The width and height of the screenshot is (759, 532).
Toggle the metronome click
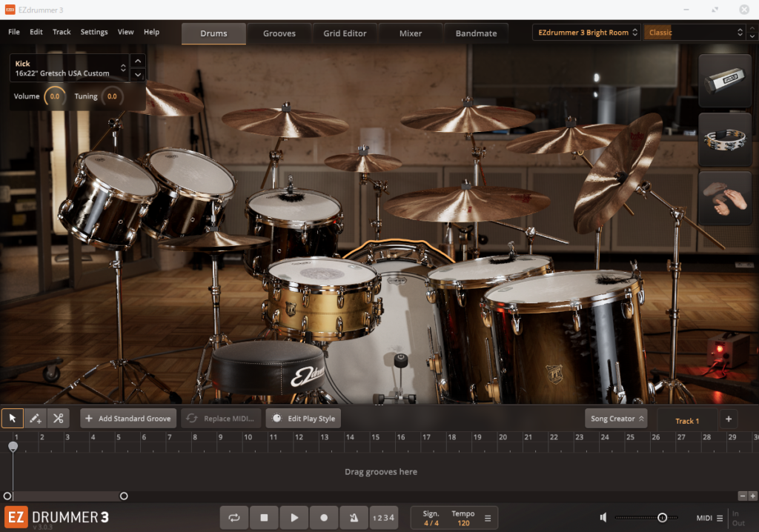(x=354, y=518)
